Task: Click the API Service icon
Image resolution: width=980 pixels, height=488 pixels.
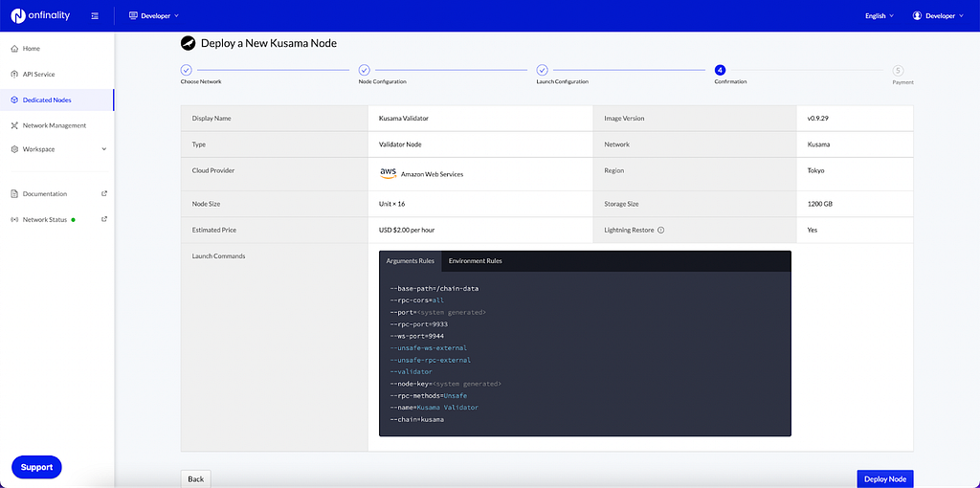Action: [x=14, y=74]
